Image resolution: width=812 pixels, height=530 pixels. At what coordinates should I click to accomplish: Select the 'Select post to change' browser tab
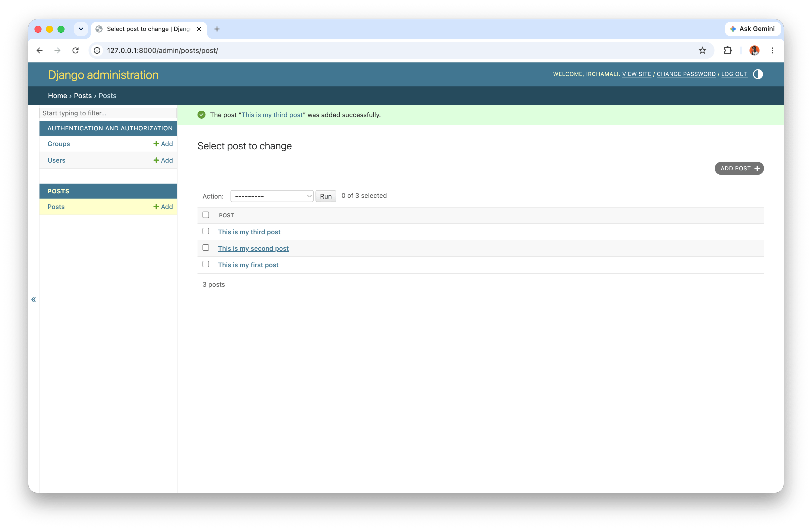click(x=149, y=29)
